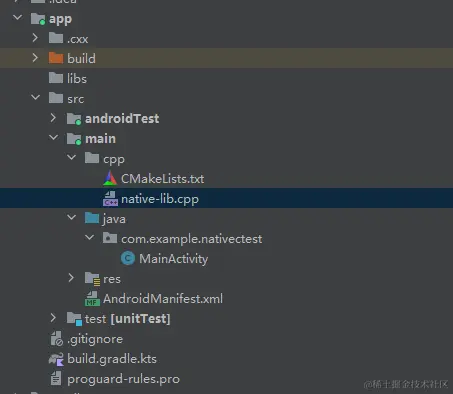453x394 pixels.
Task: Select the .gitignore file name
Action: tap(95, 339)
